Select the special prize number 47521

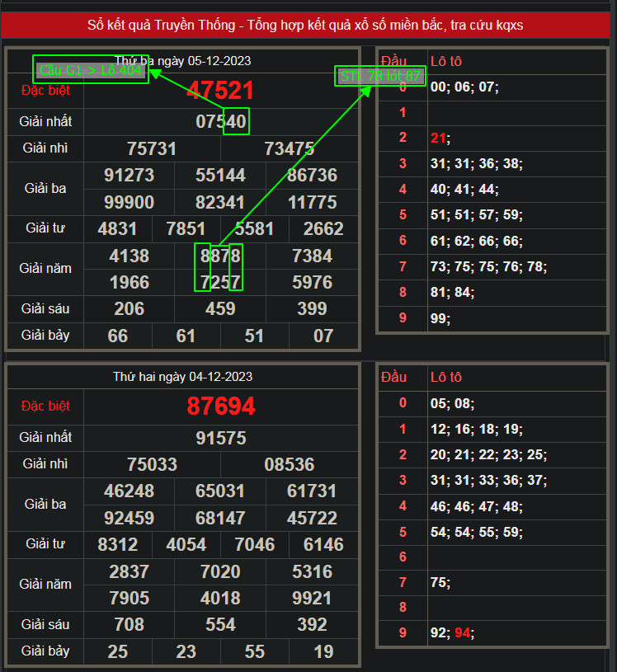tap(220, 91)
